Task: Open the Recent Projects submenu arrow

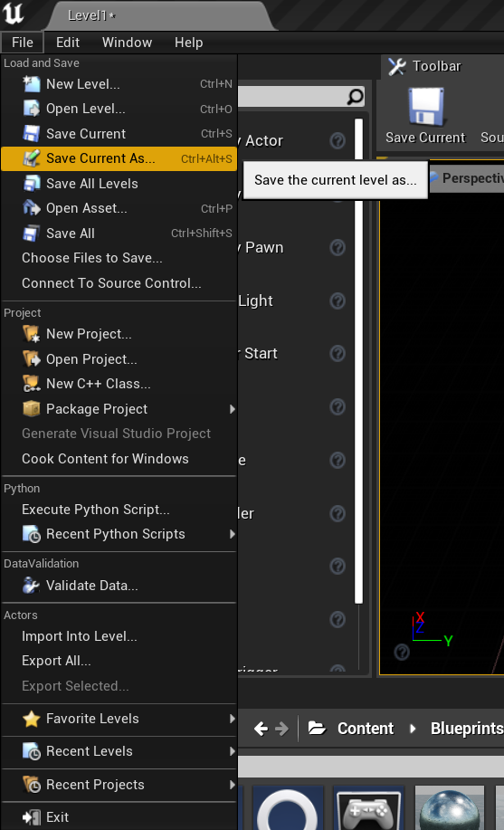Action: pyautogui.click(x=232, y=785)
